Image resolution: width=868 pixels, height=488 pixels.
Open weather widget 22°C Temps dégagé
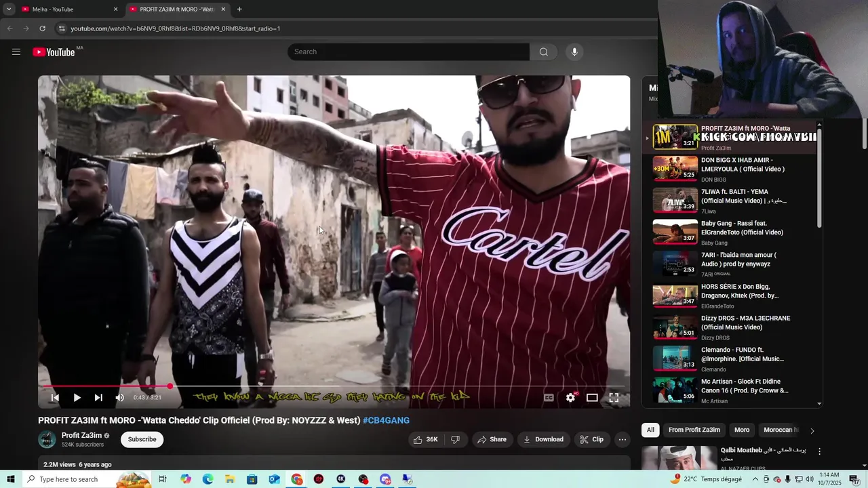tap(706, 479)
